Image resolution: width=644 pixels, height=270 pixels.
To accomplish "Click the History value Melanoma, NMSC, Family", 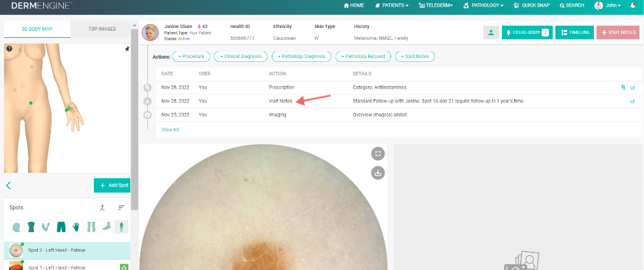I will [381, 38].
